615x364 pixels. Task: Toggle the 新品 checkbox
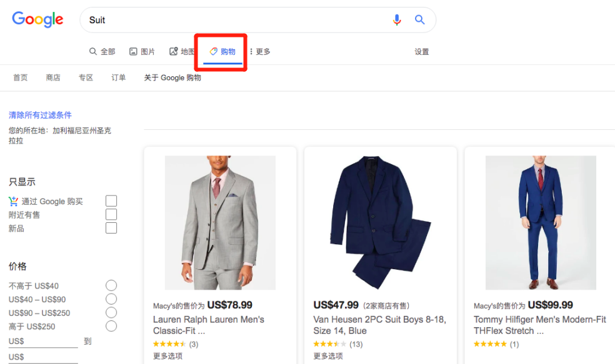[x=111, y=229]
